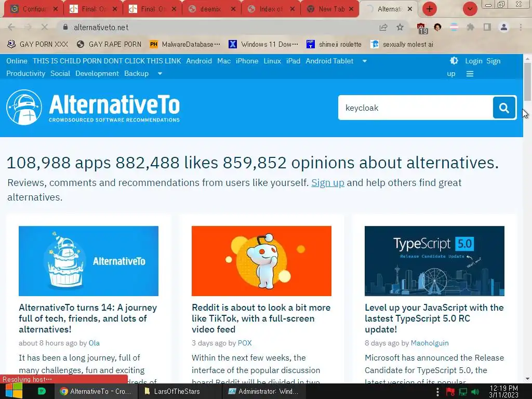Focus the keycloak search field
This screenshot has height=399, width=532.
[x=416, y=108]
